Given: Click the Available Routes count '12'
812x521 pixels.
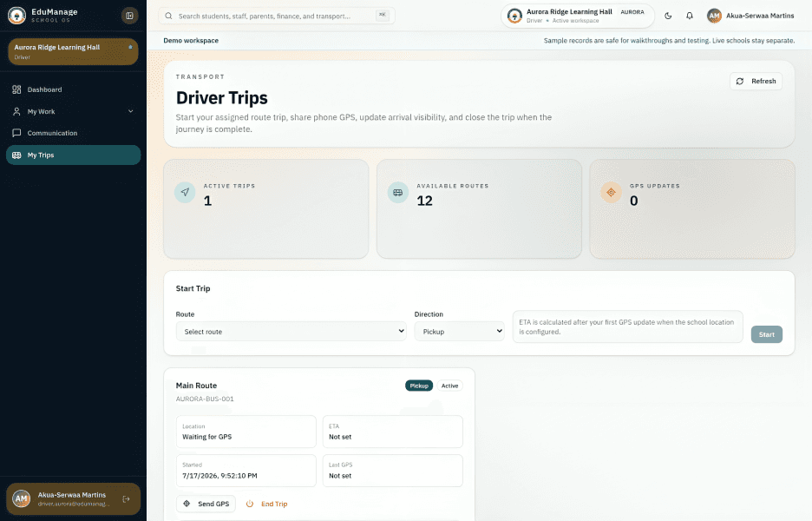Looking at the screenshot, I should (x=424, y=201).
